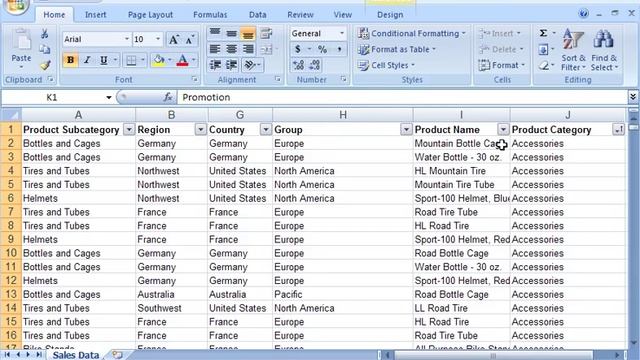Apply Percent Style

tap(322, 49)
